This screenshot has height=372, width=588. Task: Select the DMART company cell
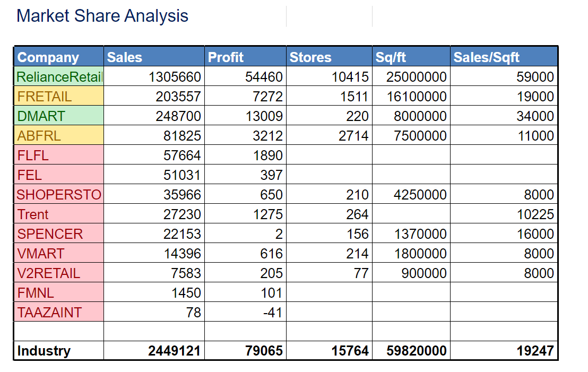click(x=59, y=116)
